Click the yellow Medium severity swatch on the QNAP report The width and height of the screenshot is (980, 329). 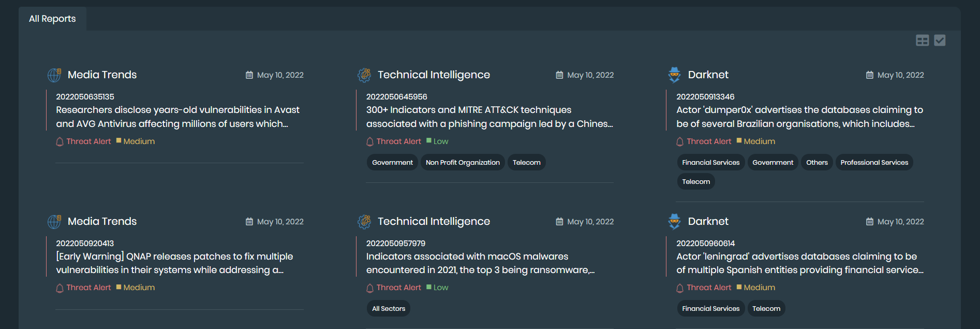pos(119,287)
